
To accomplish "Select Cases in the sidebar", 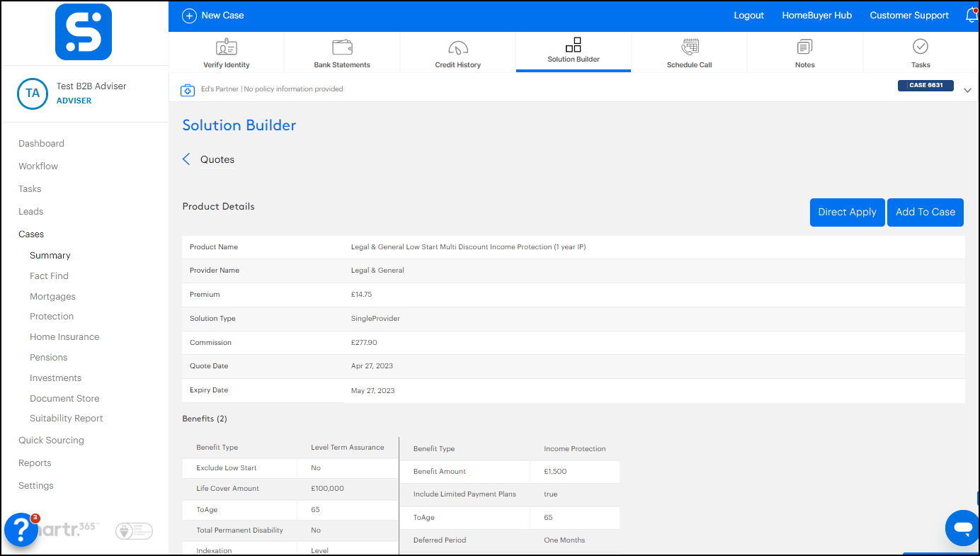I will pyautogui.click(x=31, y=234).
